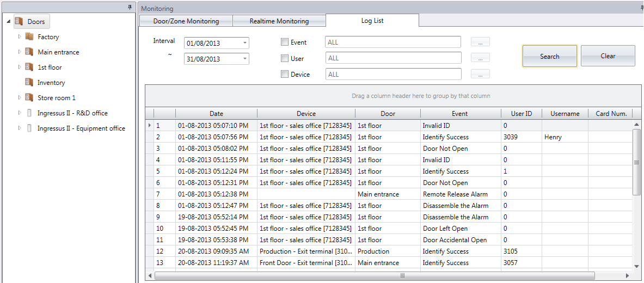Viewport: 644px width, 283px height.
Task: Open the end date 31/08/2013 dropdown
Action: [x=244, y=59]
